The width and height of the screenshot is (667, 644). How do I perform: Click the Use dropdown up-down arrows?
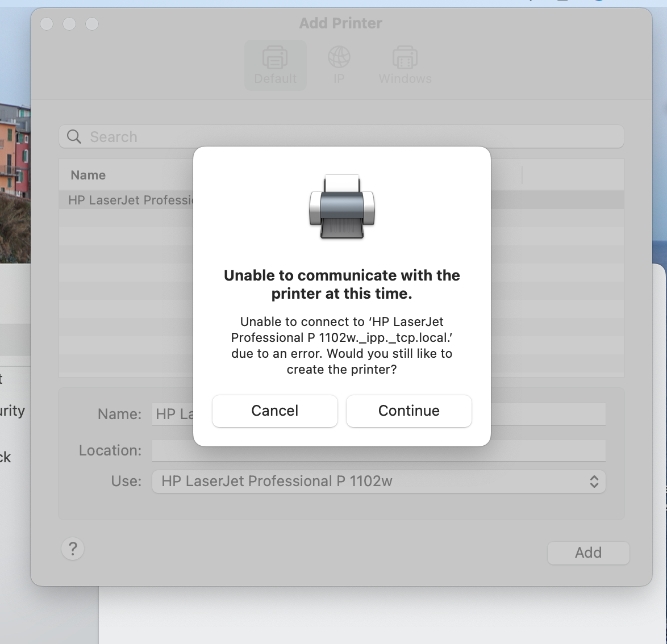[594, 482]
